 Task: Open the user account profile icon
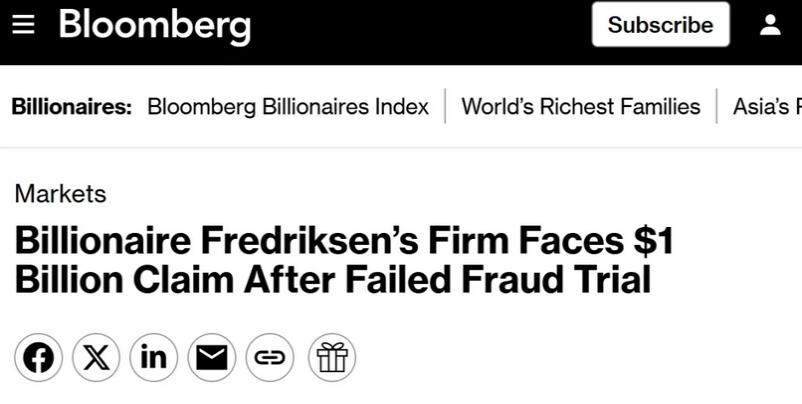click(770, 25)
